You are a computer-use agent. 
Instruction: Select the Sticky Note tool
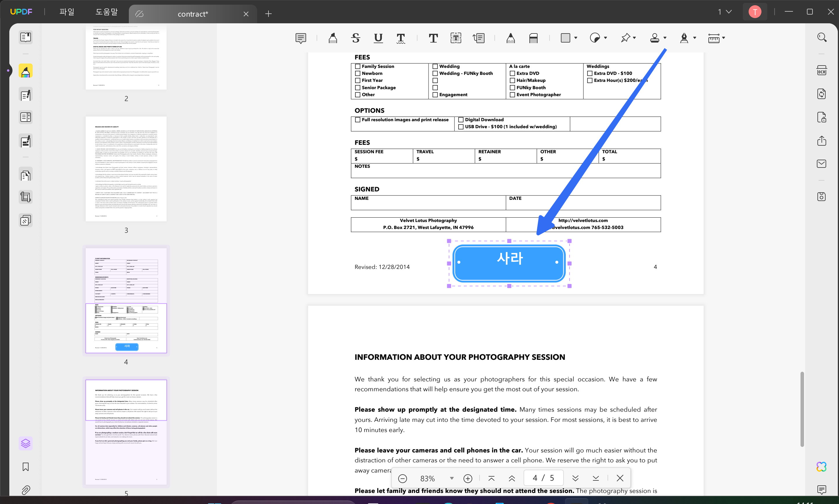301,38
